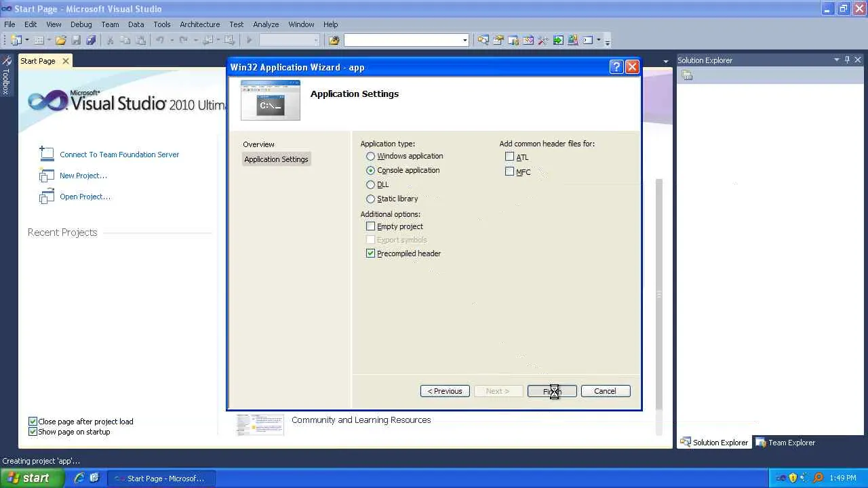Open the Undo history dropdown arrow
This screenshot has height=488, width=868.
pyautogui.click(x=171, y=40)
